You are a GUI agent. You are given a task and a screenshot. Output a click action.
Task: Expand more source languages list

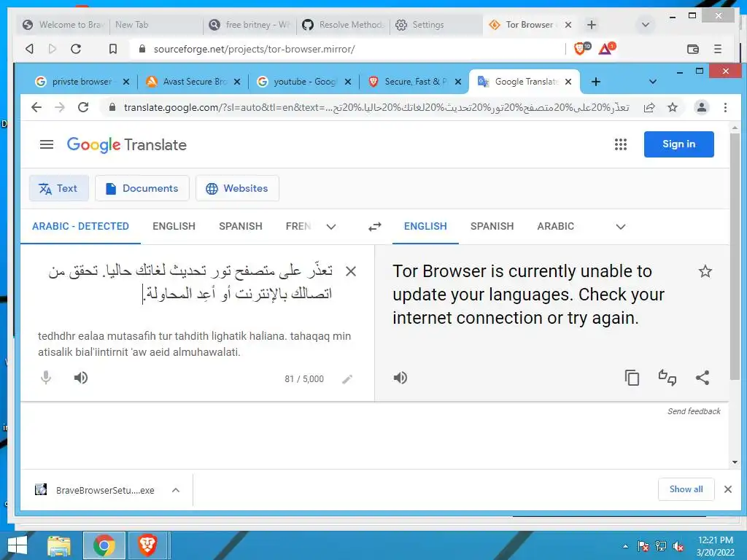[x=331, y=227]
